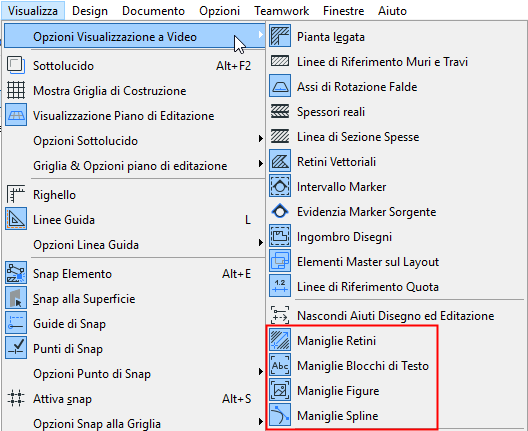This screenshot has width=528, height=431.
Task: Click the Nascondi Aiuti Disegno ed Editazione icon
Action: 280,315
